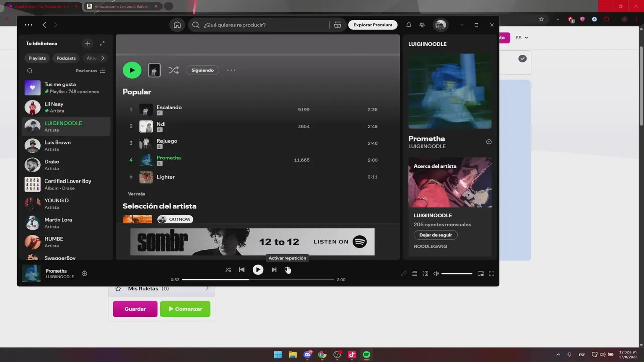This screenshot has height=362, width=644.
Task: Toggle shuffle beside the artist play button
Action: (x=173, y=70)
